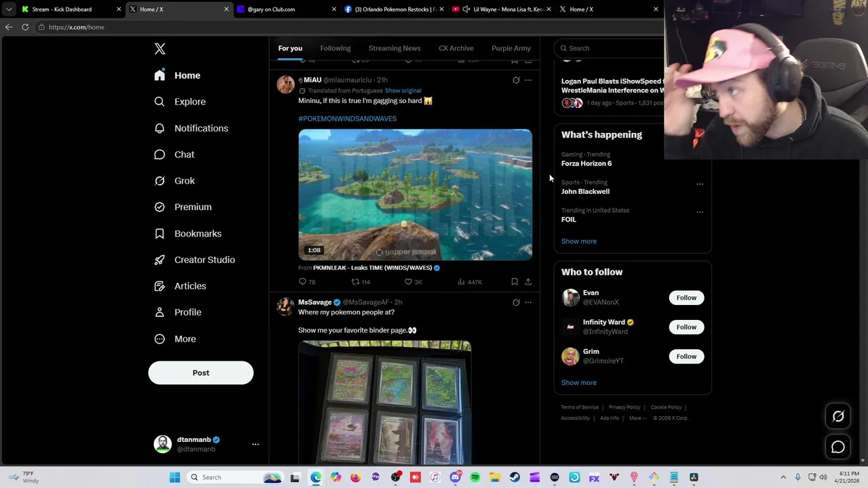
Task: Open the Premium page
Action: pyautogui.click(x=183, y=207)
